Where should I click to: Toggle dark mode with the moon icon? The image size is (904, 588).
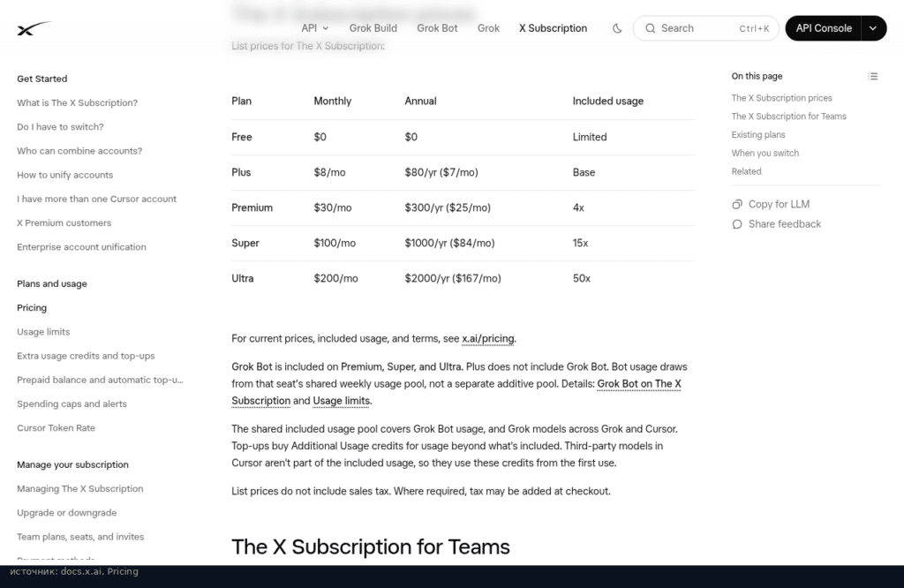617,28
